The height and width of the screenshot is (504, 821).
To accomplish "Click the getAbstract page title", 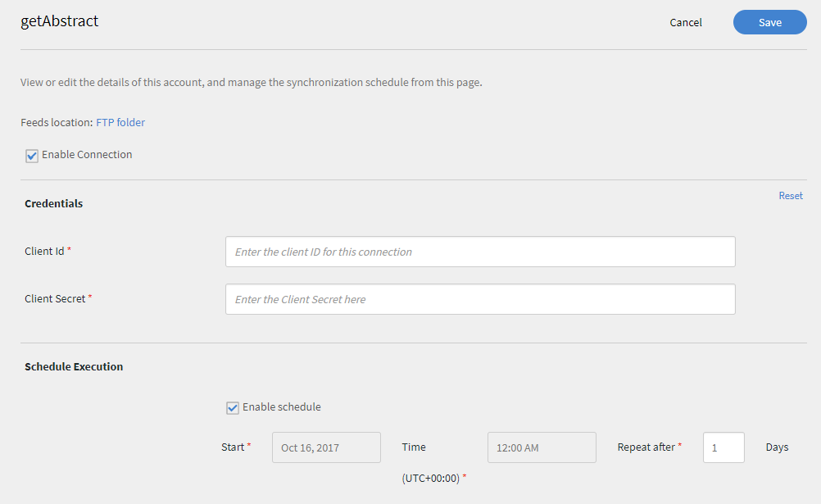I will tap(58, 20).
